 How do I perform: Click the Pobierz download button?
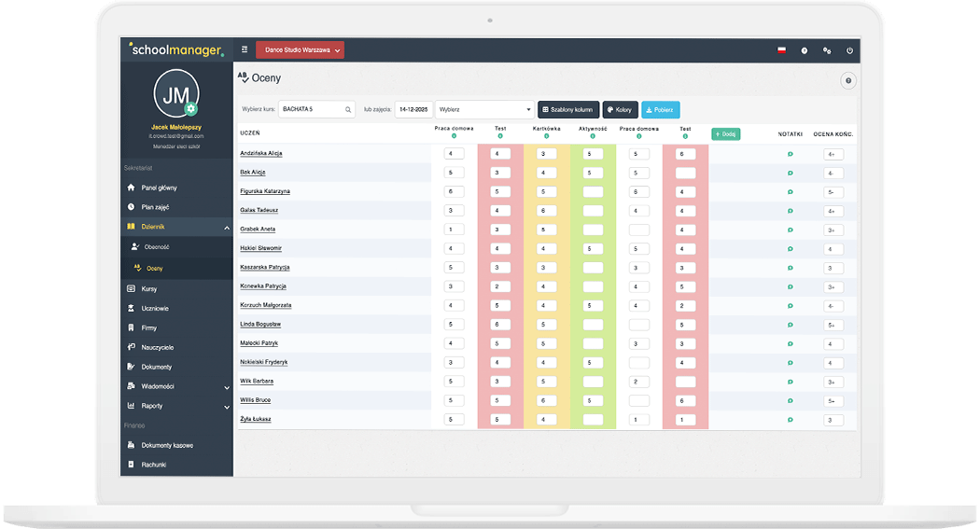click(x=660, y=109)
